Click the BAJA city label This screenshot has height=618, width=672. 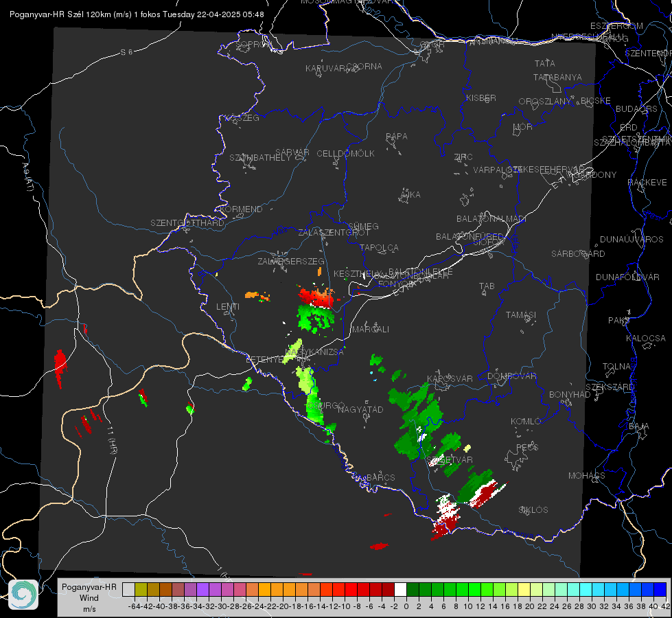(x=639, y=426)
